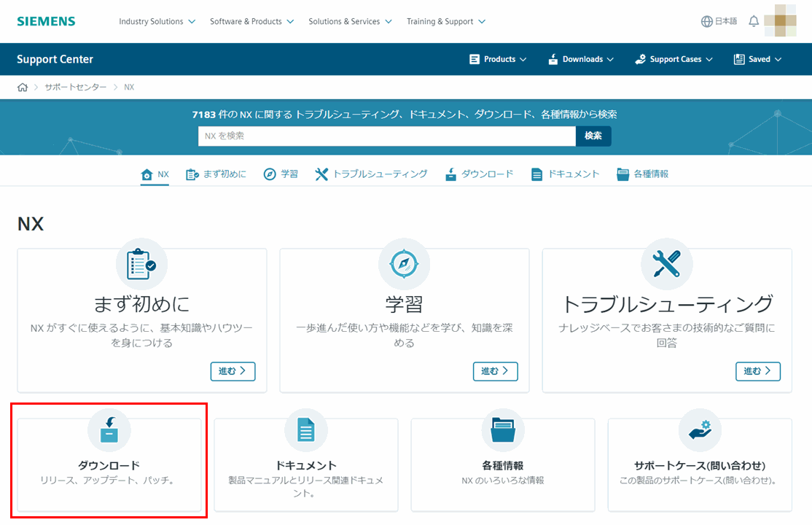Open the notifications bell
The width and height of the screenshot is (812, 525).
pyautogui.click(x=754, y=21)
